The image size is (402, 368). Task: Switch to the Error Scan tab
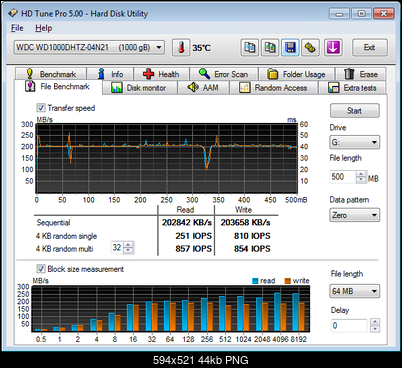coord(224,74)
